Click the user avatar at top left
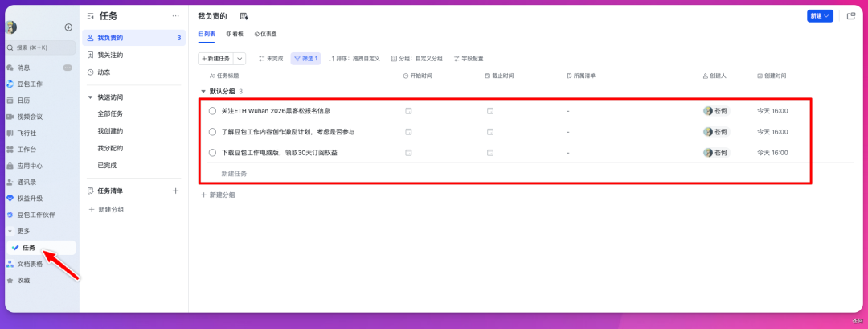The image size is (868, 329). (11, 27)
